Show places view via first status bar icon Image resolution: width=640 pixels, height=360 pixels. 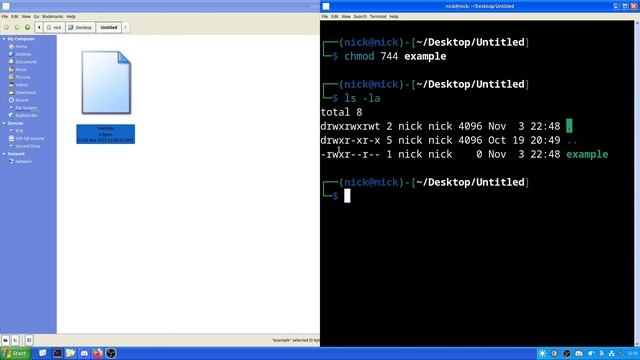coord(5,340)
